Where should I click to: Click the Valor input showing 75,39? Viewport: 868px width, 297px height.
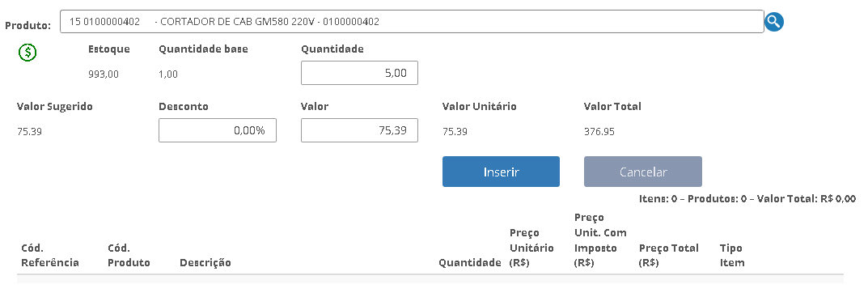pyautogui.click(x=359, y=131)
